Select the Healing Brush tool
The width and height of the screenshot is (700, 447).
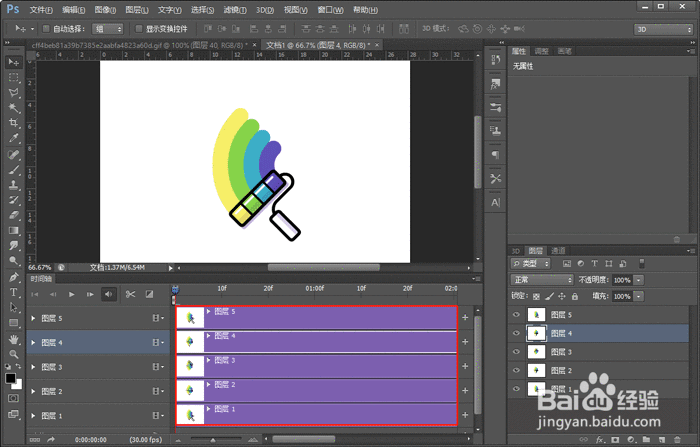(13, 155)
